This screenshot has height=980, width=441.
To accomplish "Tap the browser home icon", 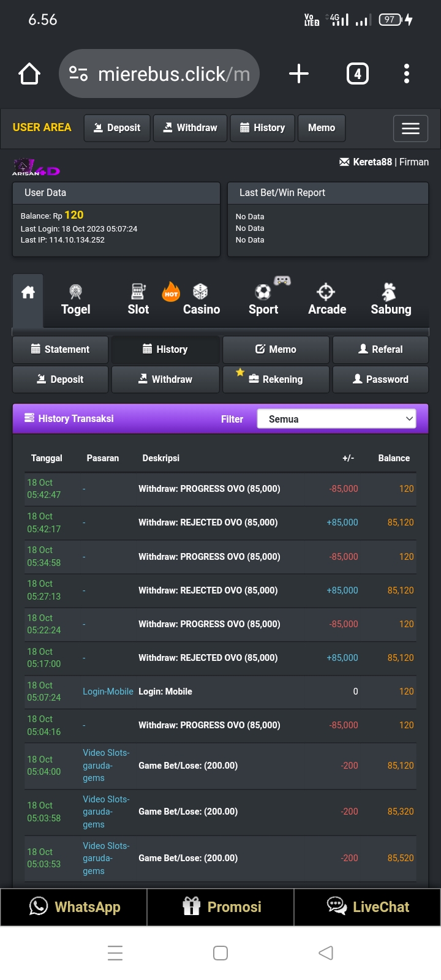I will [x=29, y=74].
